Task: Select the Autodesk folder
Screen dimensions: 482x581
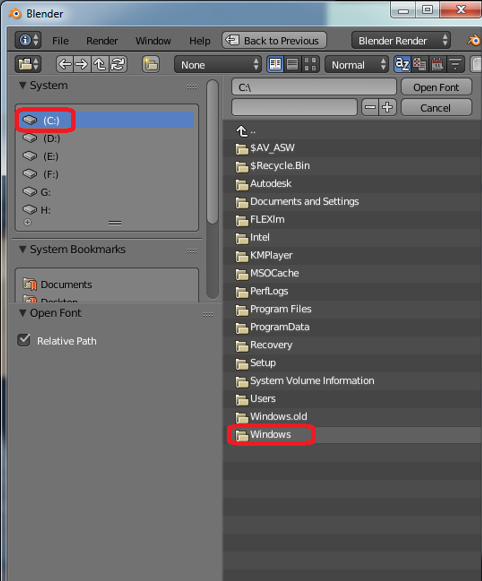Action: (352, 184)
